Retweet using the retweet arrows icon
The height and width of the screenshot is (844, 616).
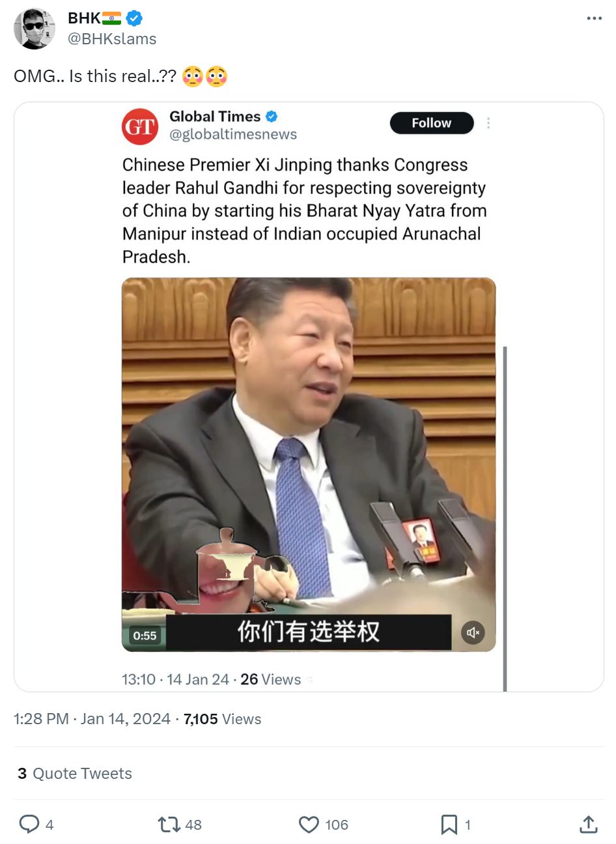pos(169,824)
